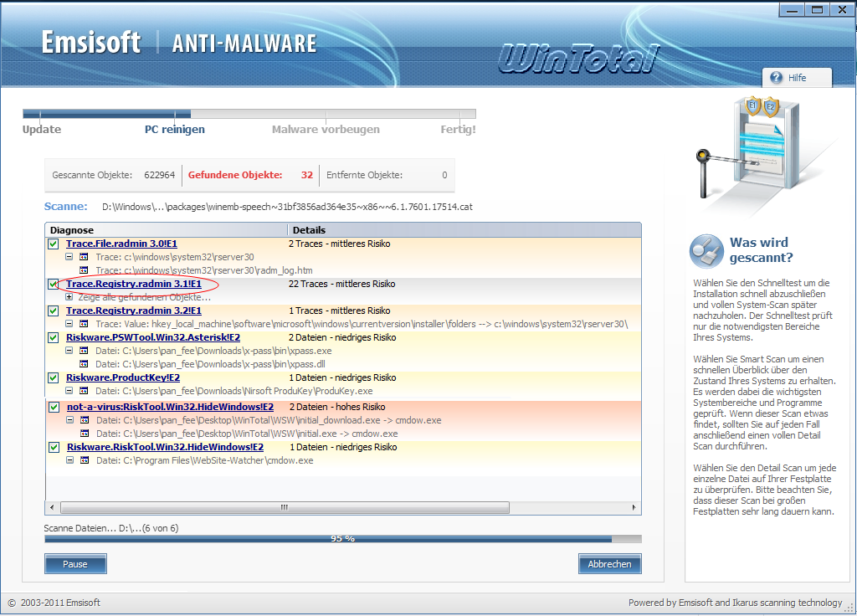Collapse file under Riskware.ProductKey!E2
Viewport: 857px width, 616px height.
point(69,391)
